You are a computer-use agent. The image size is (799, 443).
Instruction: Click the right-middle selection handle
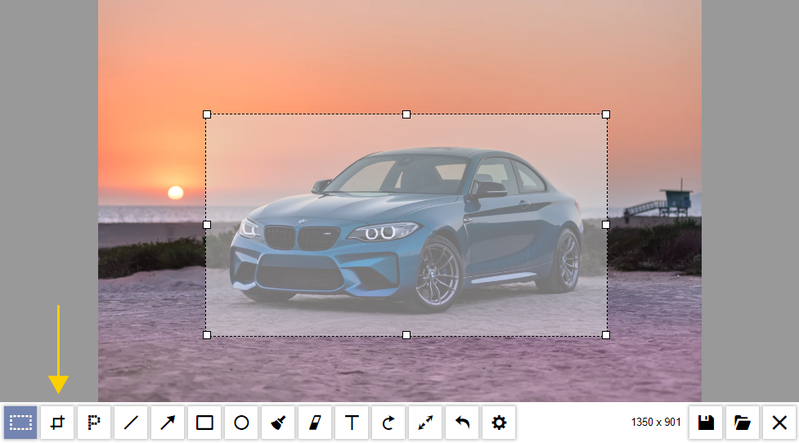click(x=606, y=225)
